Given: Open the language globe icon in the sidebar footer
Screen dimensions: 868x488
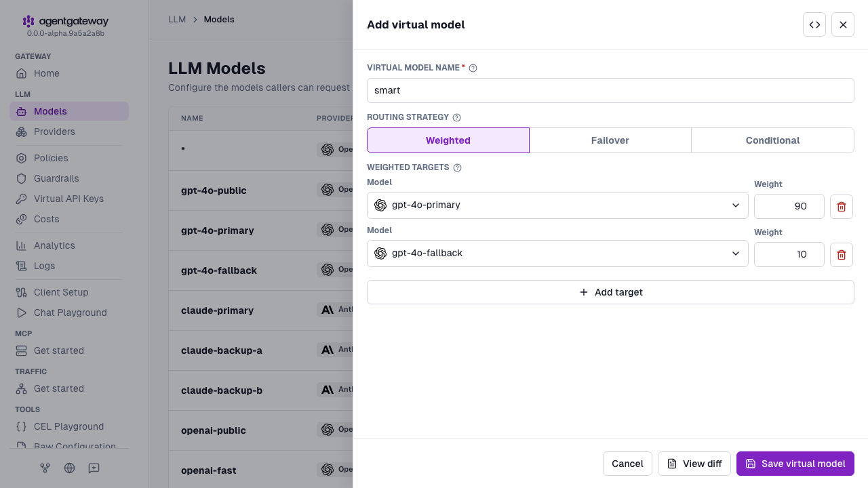Looking at the screenshot, I should 69,468.
